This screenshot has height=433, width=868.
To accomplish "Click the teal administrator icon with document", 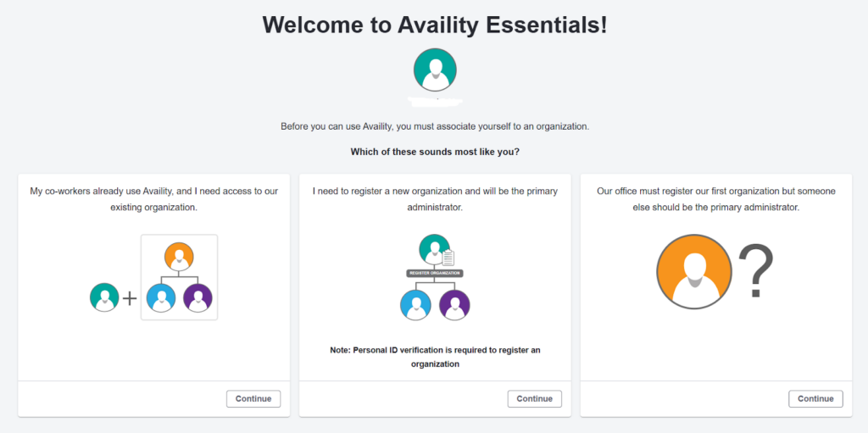I will click(x=435, y=250).
